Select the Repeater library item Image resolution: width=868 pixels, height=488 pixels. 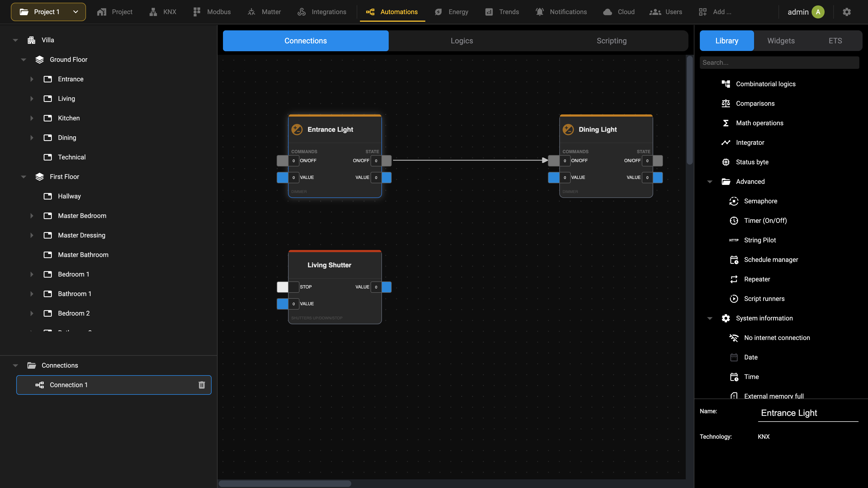coord(757,279)
